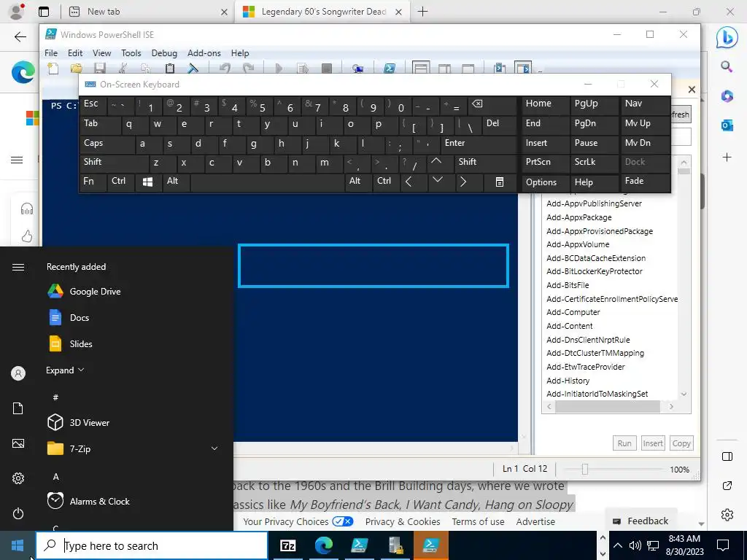Select Add-History in Commands list
Screen dimensions: 747x560
click(x=568, y=381)
